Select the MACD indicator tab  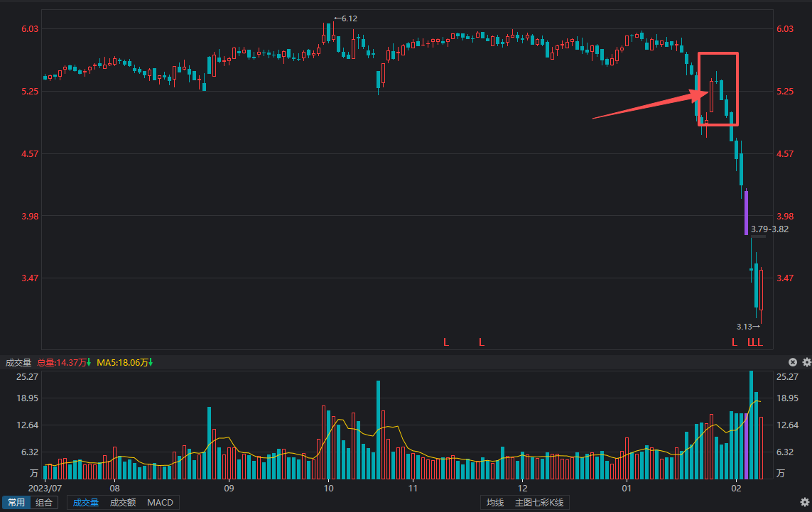tap(160, 503)
